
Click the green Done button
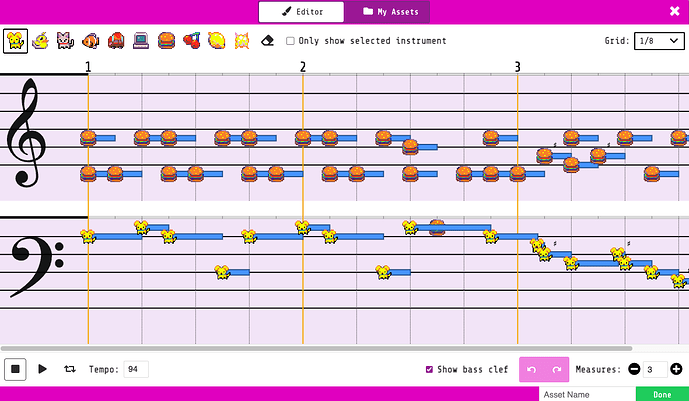pyautogui.click(x=662, y=394)
